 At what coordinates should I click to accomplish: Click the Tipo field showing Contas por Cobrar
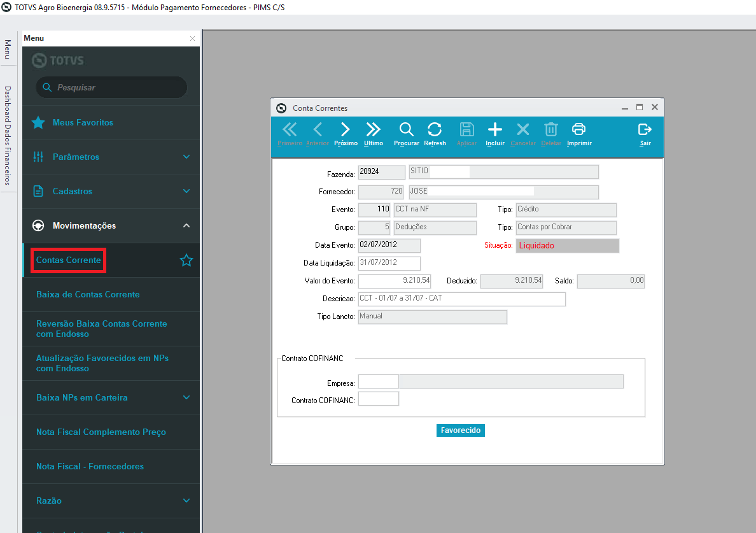(x=566, y=228)
